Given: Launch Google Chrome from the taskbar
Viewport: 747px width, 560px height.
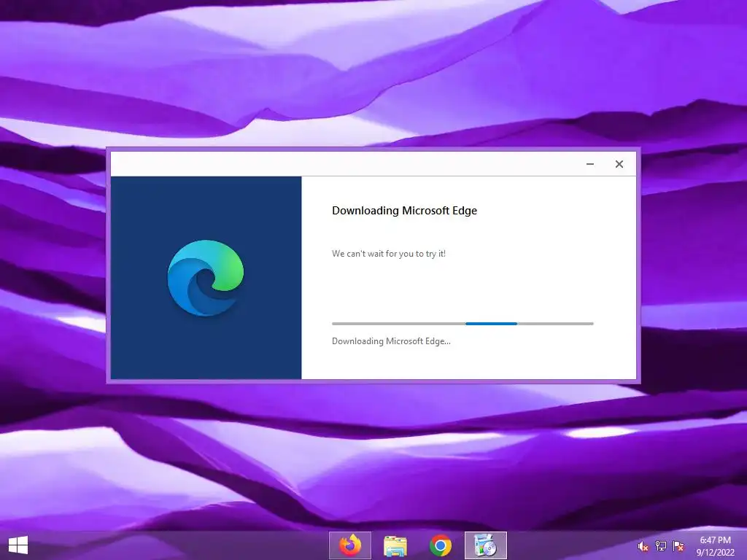Looking at the screenshot, I should (441, 545).
